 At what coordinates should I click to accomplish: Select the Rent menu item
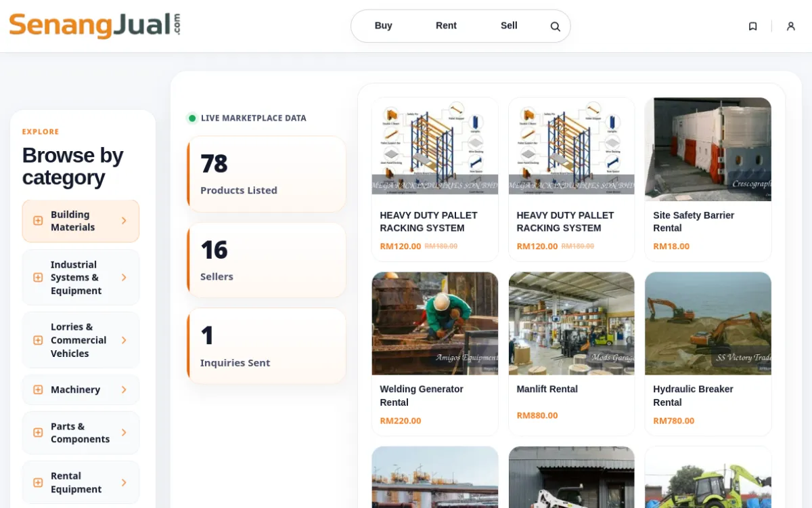tap(446, 26)
